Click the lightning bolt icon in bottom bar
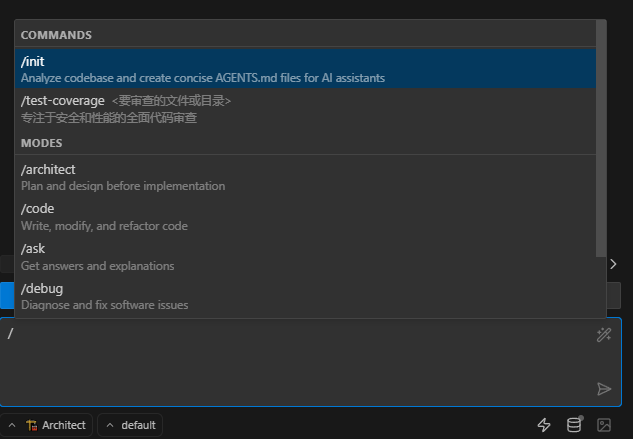 (544, 425)
